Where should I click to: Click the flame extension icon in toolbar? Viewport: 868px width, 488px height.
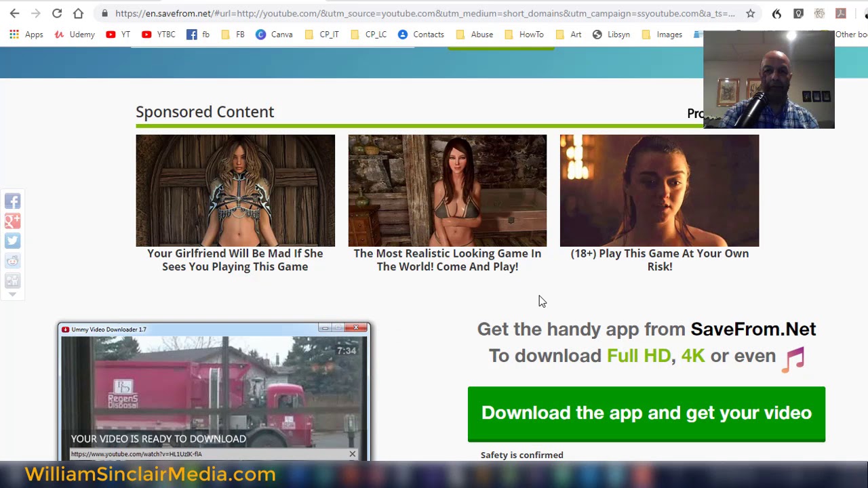click(776, 14)
